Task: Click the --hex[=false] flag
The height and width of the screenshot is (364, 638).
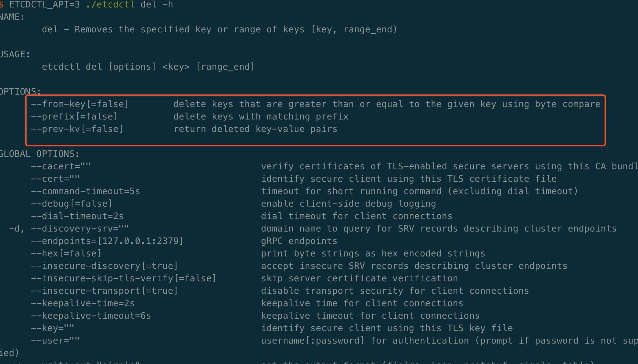Action: [x=66, y=253]
